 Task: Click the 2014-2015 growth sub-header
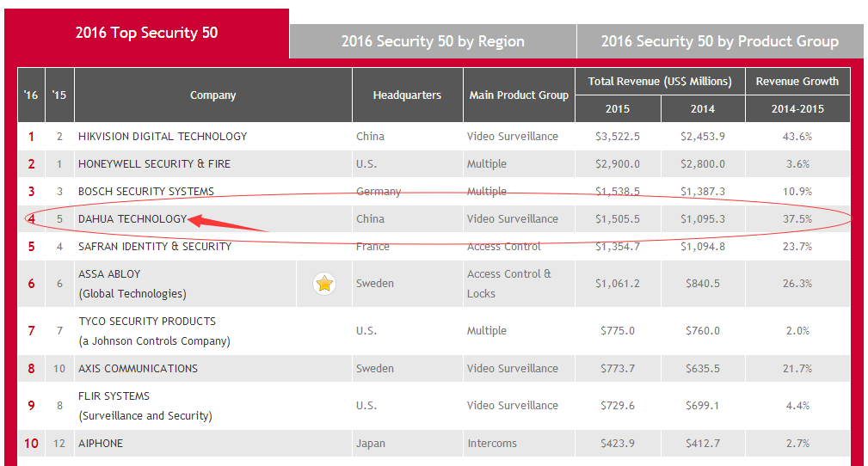click(797, 109)
